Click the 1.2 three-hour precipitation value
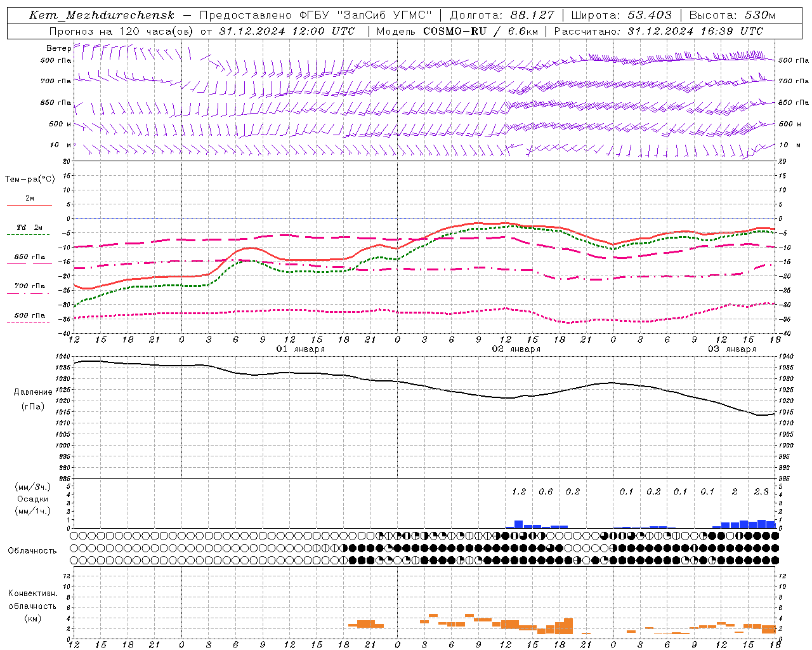The height and width of the screenshot is (650, 812). point(519,491)
